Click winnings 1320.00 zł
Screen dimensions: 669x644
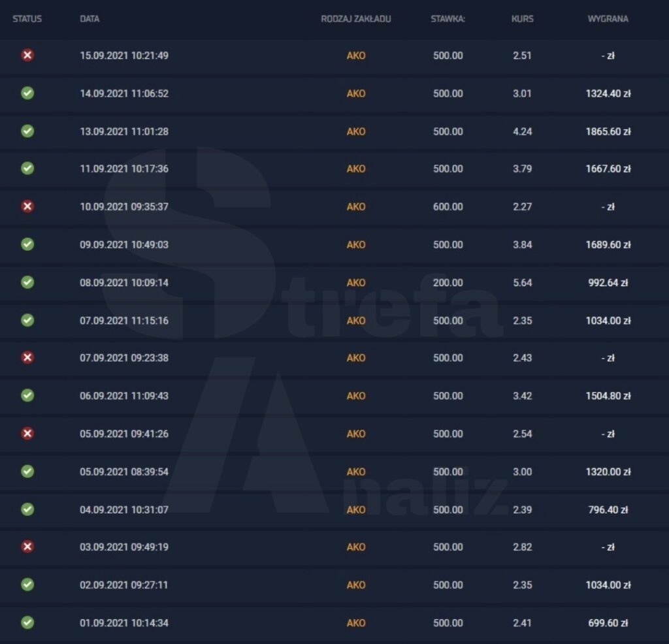[608, 472]
